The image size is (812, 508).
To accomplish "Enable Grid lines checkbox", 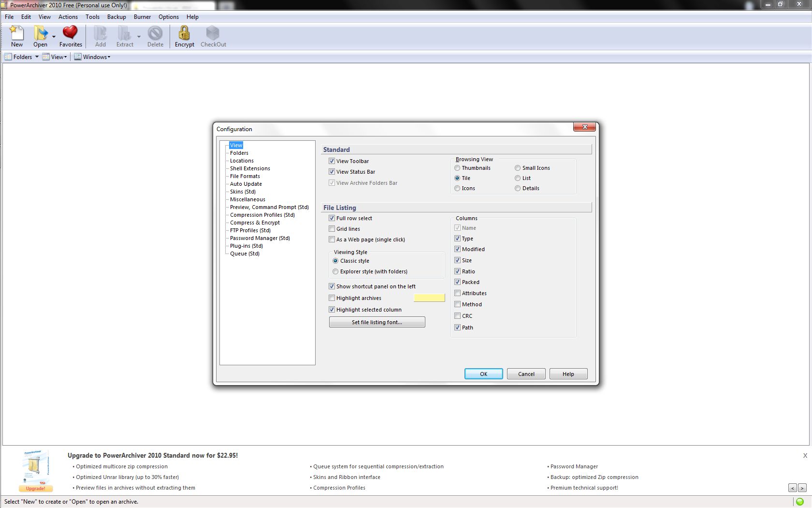I will coord(332,229).
